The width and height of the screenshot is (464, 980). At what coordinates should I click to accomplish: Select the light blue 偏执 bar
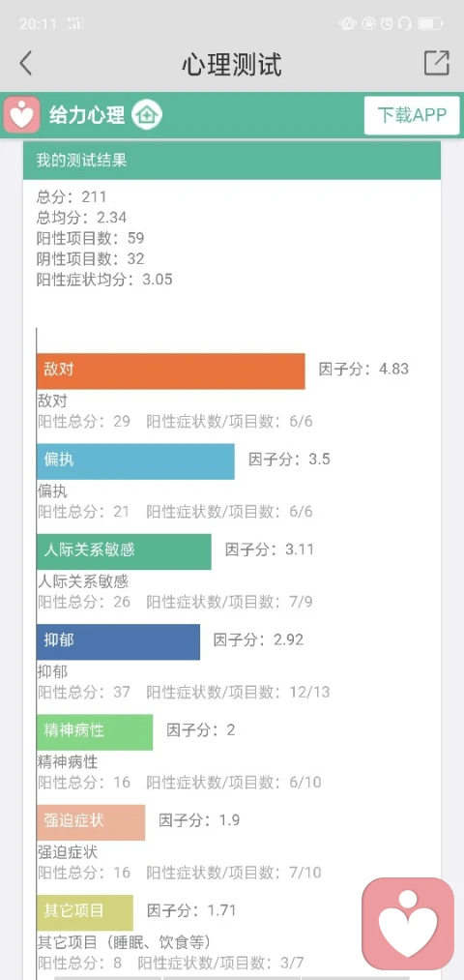pos(135,461)
